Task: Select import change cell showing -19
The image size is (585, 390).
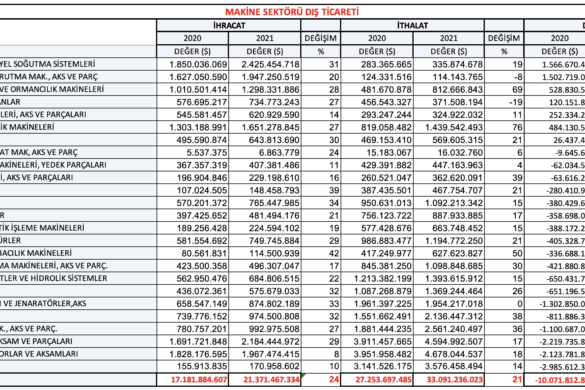Action: 504,102
